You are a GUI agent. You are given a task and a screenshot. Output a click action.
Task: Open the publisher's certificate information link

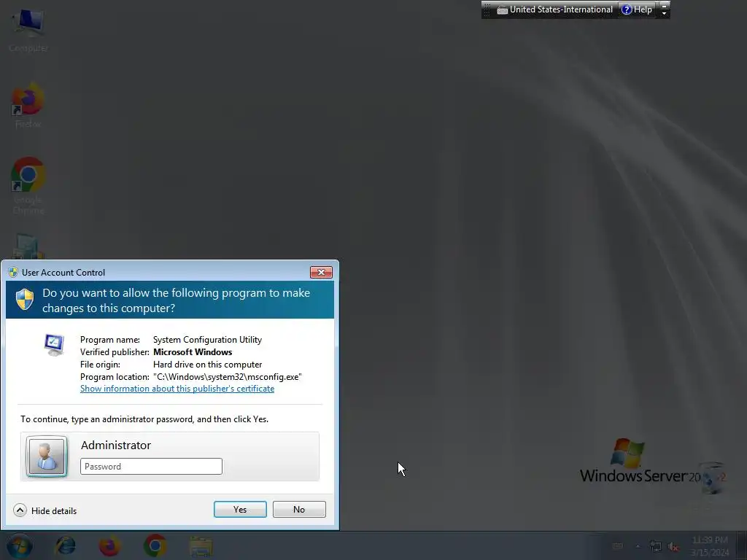point(177,389)
